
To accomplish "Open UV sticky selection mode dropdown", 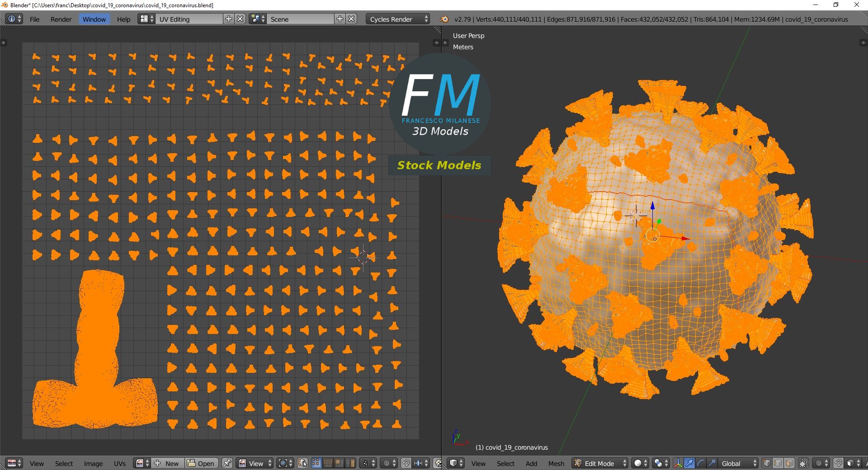I will [368, 463].
